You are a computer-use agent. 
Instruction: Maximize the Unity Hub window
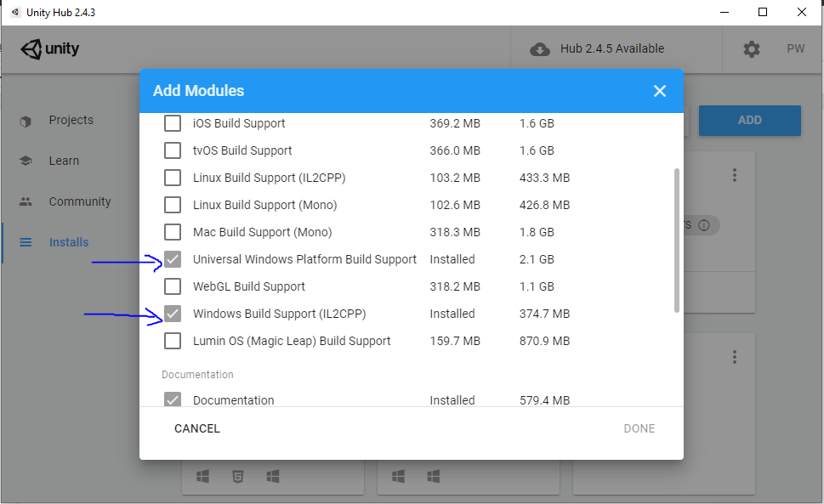pyautogui.click(x=763, y=12)
